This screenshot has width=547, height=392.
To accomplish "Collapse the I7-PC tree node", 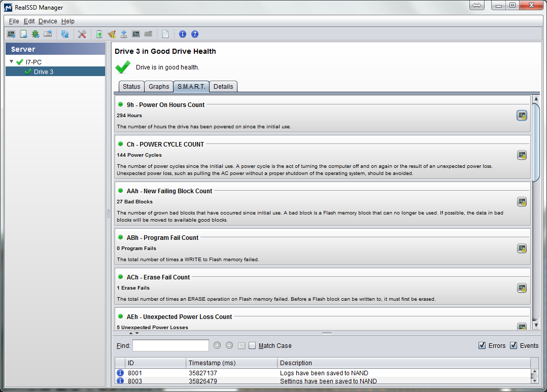I will (x=12, y=62).
